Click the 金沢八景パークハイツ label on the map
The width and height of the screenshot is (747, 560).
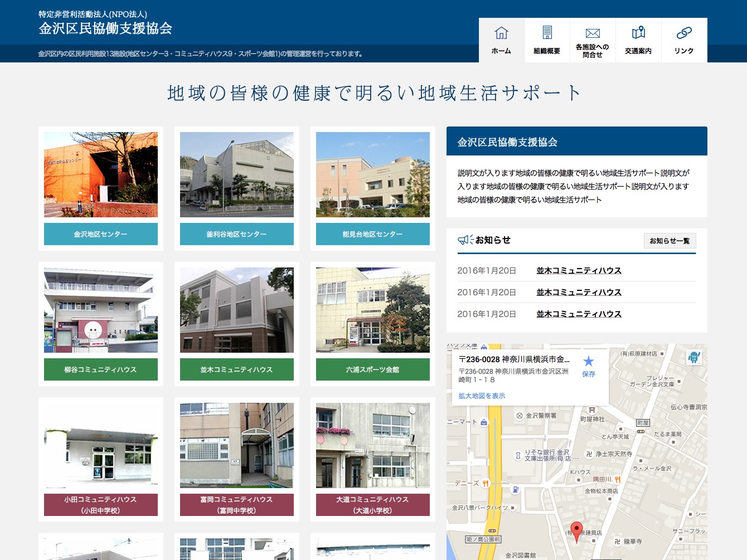click(480, 508)
